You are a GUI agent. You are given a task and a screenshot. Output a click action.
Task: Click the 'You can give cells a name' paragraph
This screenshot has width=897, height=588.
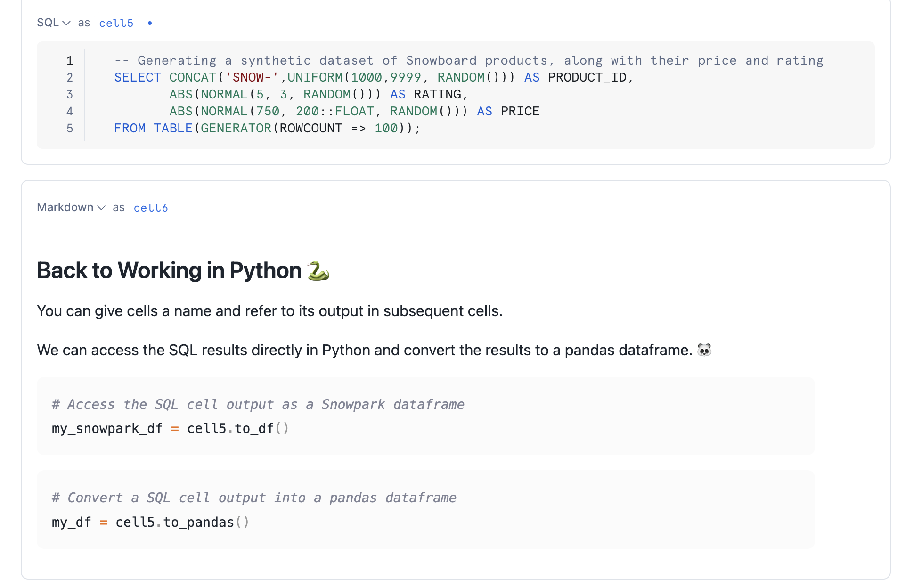click(x=269, y=311)
